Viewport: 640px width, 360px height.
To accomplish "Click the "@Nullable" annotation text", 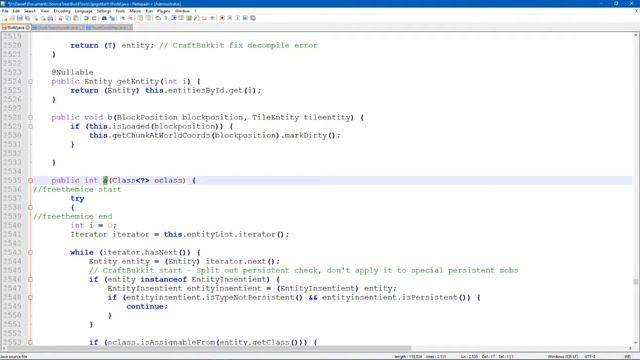I will coord(72,72).
